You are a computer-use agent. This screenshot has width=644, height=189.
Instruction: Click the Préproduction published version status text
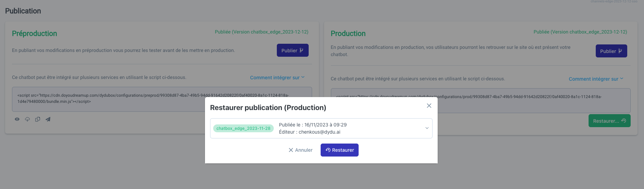pos(261,32)
